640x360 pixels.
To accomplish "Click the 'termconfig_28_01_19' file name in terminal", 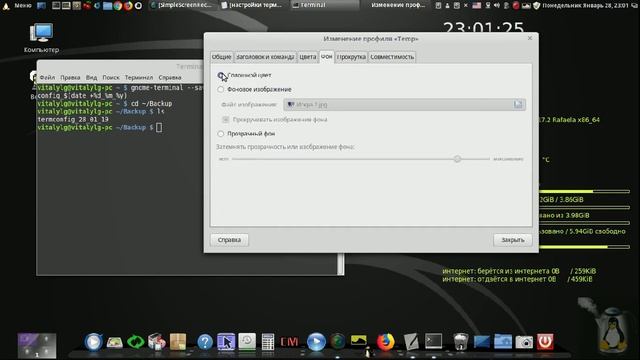I will 73,120.
